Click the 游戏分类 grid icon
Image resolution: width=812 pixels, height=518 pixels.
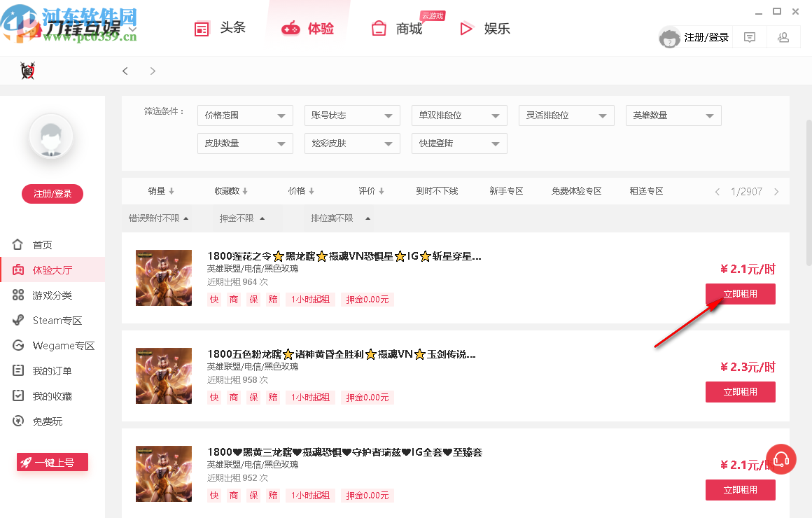[17, 295]
